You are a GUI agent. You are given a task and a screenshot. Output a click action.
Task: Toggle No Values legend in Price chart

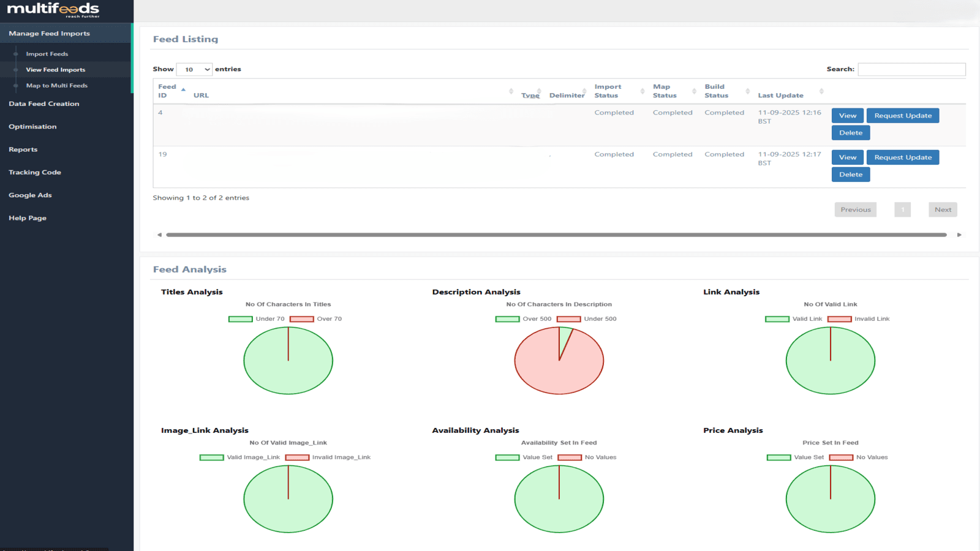click(x=859, y=457)
